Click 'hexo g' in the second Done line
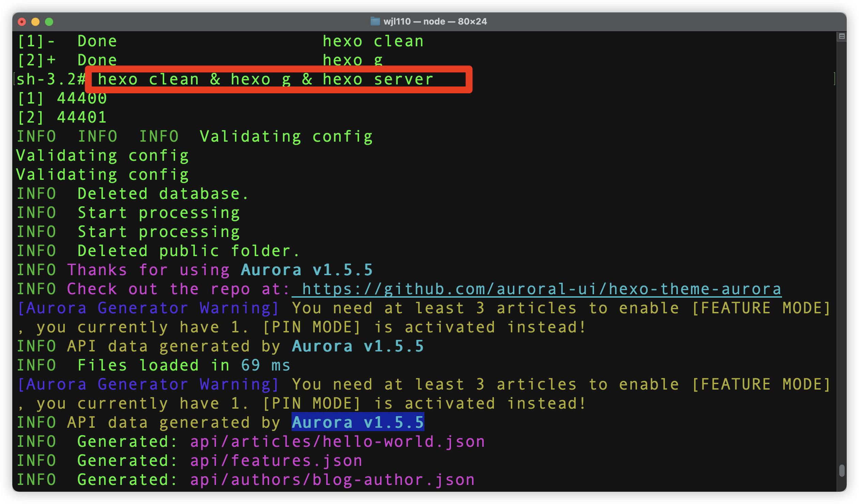 tap(353, 60)
